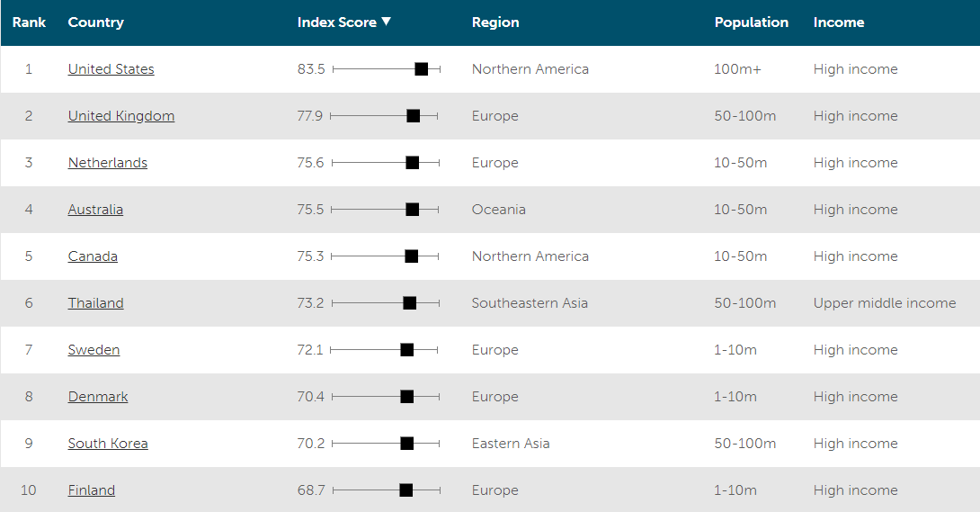The width and height of the screenshot is (980, 512).
Task: Select the Canada link
Action: point(93,257)
